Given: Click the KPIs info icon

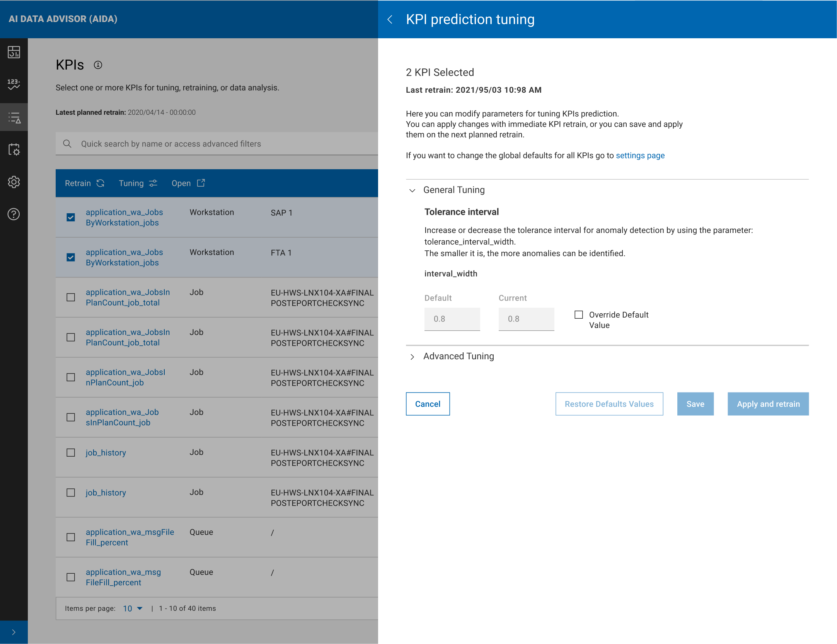Looking at the screenshot, I should [x=98, y=65].
